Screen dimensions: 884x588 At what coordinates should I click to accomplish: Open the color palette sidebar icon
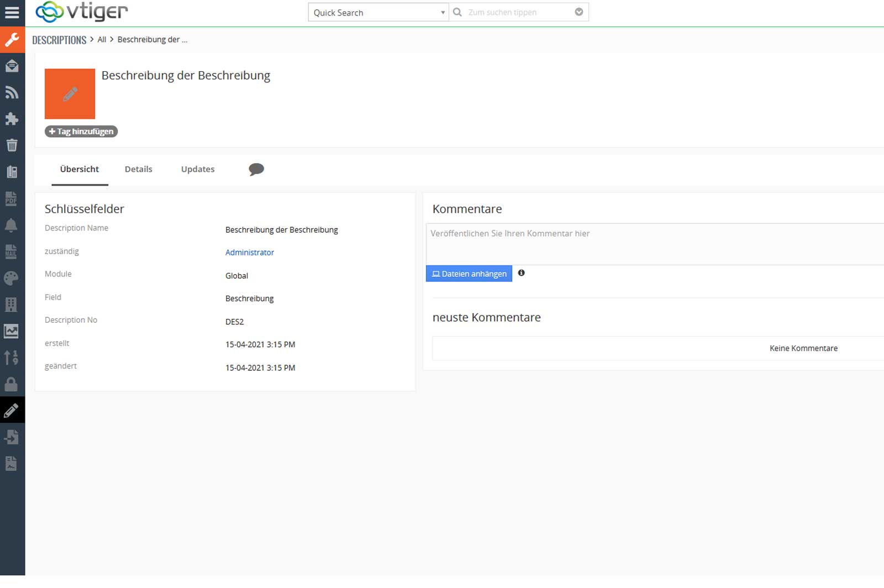pos(11,278)
